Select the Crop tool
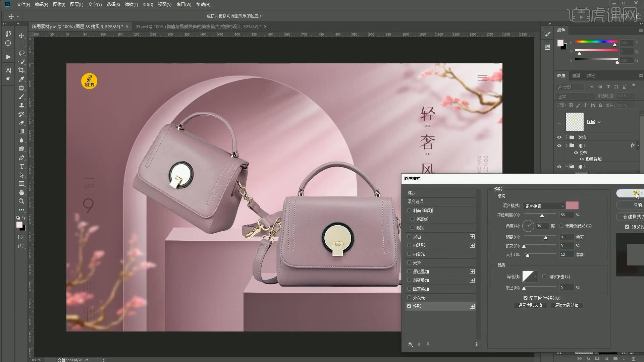 tap(21, 70)
